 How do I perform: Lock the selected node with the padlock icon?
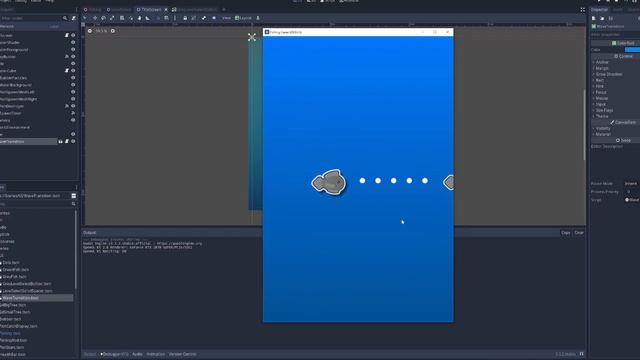click(x=185, y=18)
